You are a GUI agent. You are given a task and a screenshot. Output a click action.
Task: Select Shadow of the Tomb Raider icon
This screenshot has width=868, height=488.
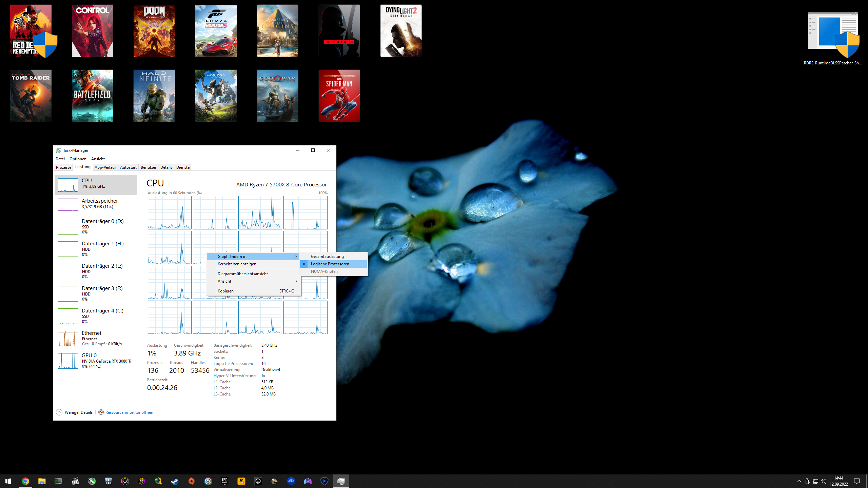click(x=31, y=96)
